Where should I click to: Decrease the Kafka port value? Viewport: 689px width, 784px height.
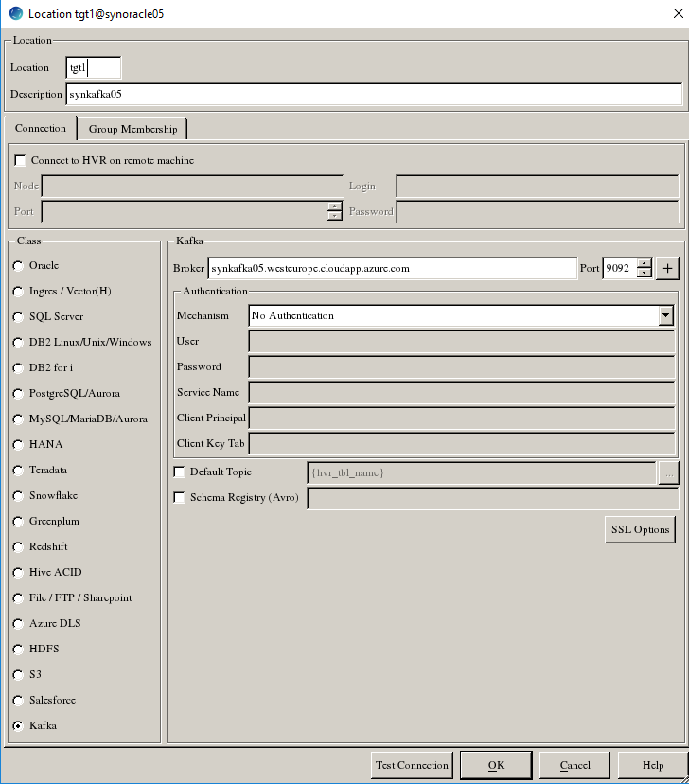[645, 273]
